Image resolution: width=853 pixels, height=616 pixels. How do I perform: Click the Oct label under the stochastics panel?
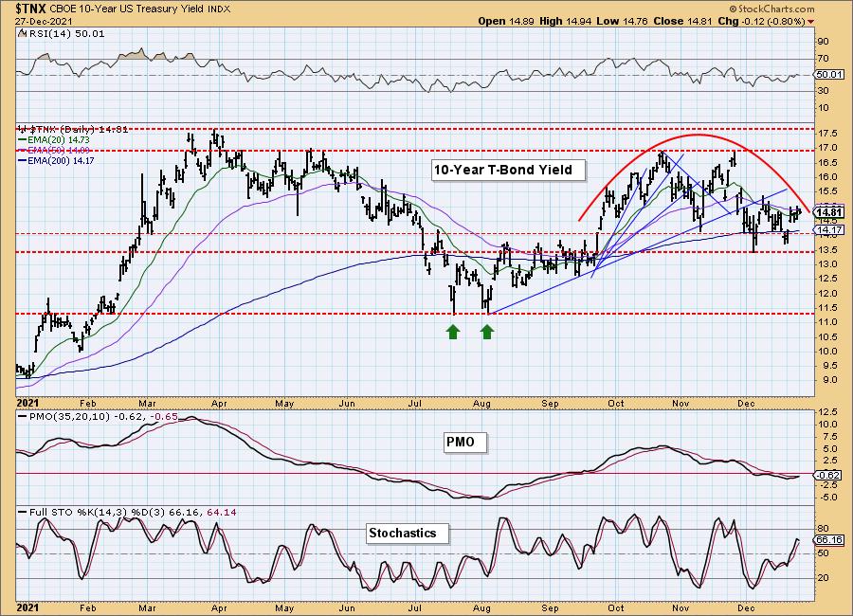click(x=616, y=607)
